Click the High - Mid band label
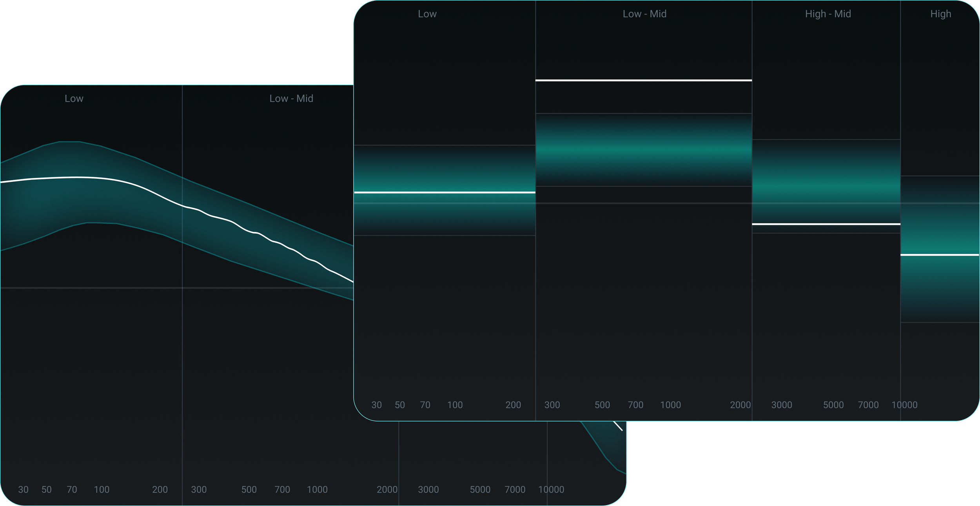Screen dimensions: 980x506 828,14
